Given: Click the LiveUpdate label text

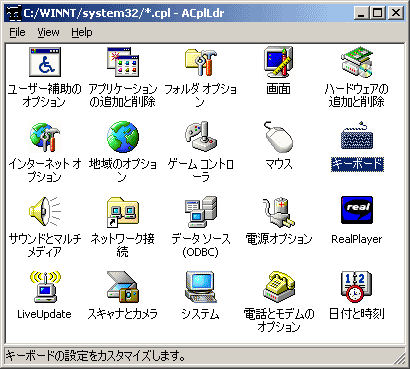Looking at the screenshot, I should (x=44, y=314).
